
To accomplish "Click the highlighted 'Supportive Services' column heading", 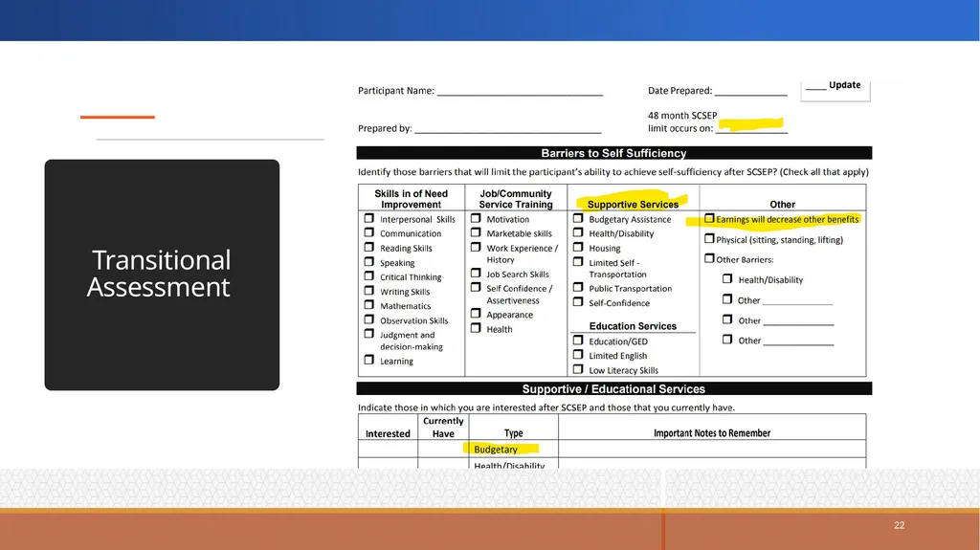I will pyautogui.click(x=633, y=204).
